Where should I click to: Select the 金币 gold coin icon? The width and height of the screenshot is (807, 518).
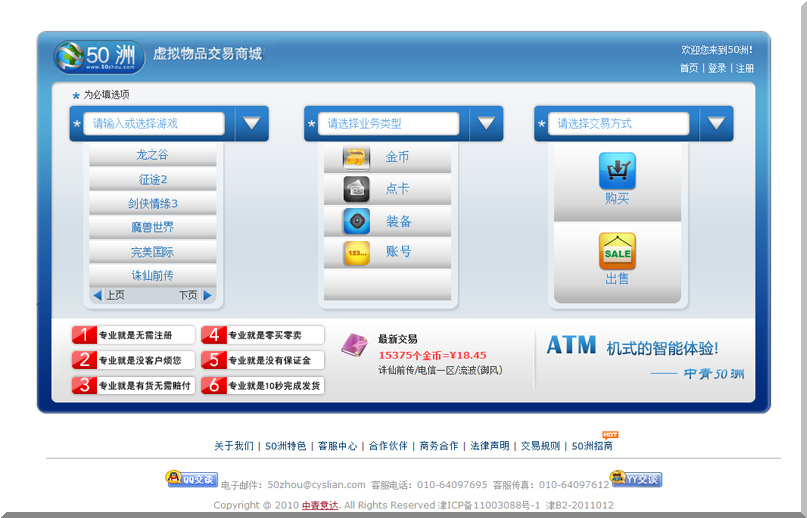point(357,157)
